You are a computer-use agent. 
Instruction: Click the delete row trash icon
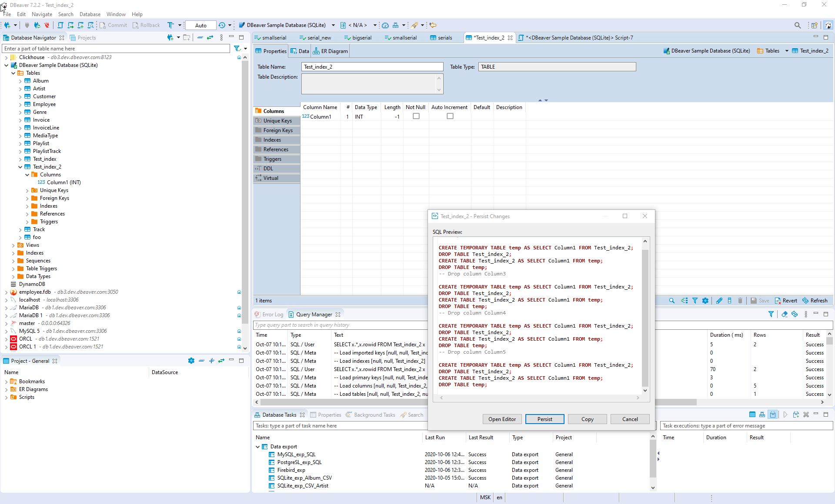(x=740, y=300)
